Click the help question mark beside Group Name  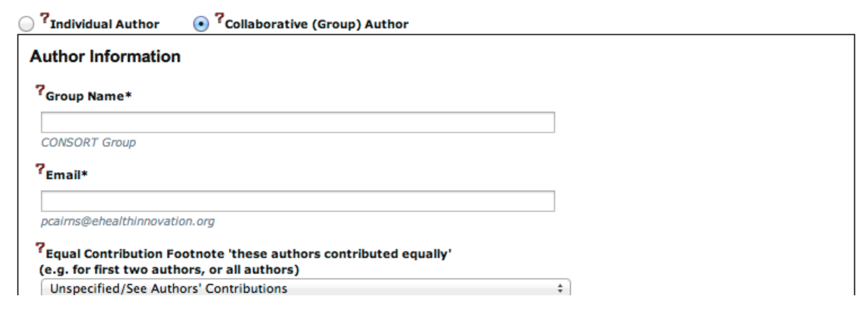40,90
